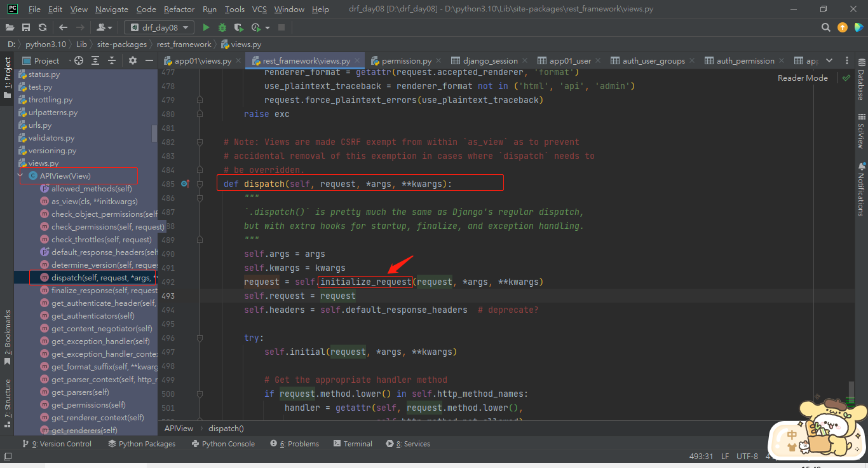The height and width of the screenshot is (468, 868).
Task: Open the user account dropdown in toolbar
Action: [104, 27]
